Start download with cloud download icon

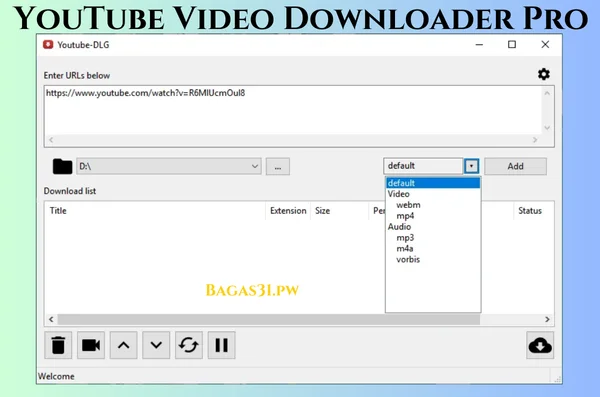540,345
